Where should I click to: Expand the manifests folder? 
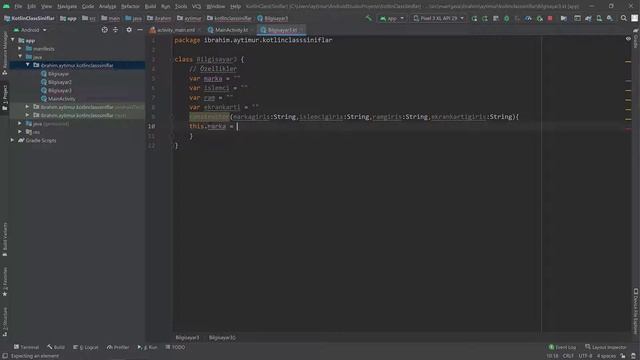(x=20, y=49)
